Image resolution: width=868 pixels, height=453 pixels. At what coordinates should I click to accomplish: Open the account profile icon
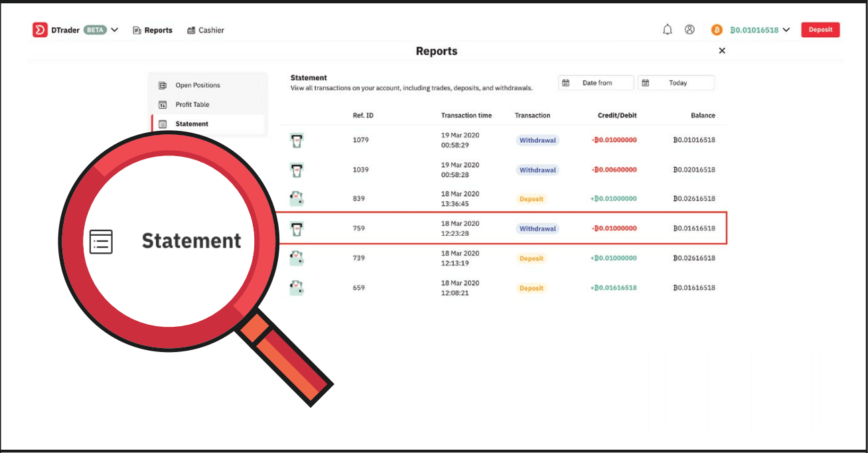tap(689, 30)
